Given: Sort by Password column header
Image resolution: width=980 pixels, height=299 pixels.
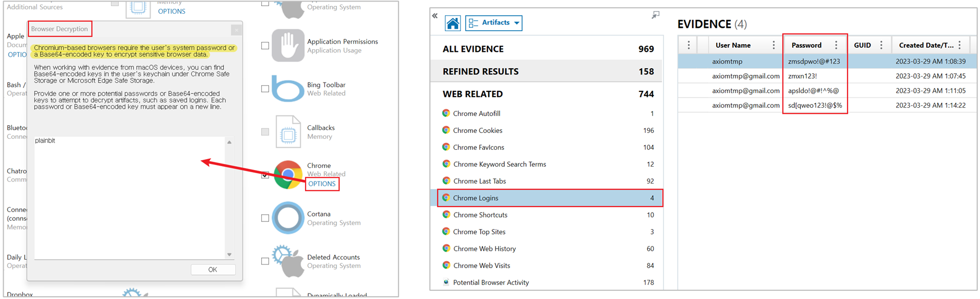Looking at the screenshot, I should point(806,45).
